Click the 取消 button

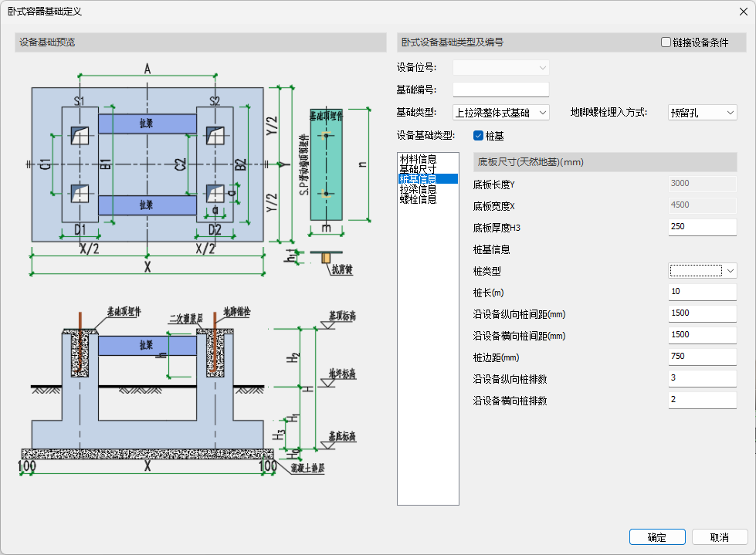coord(719,537)
